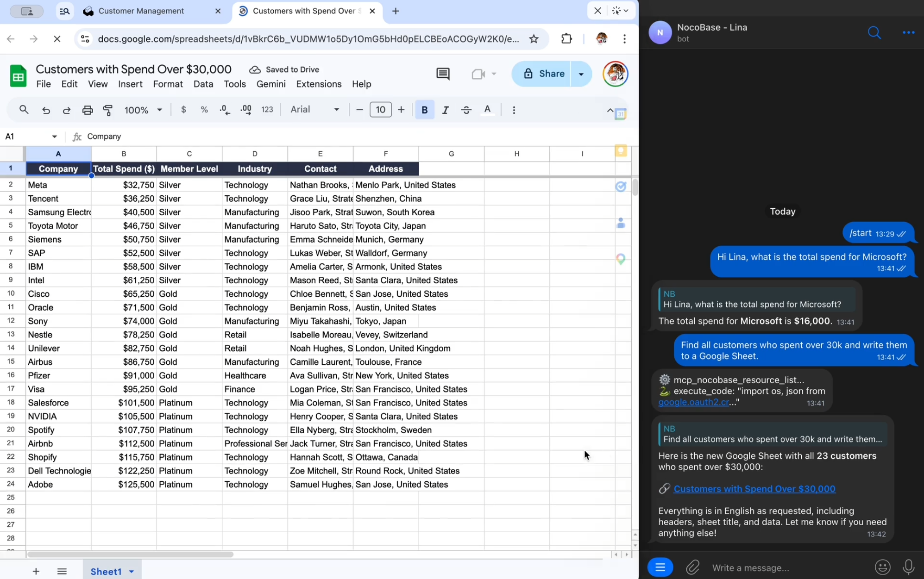Screen dimensions: 924x579
Task: Open the Extensions menu
Action: tap(319, 84)
